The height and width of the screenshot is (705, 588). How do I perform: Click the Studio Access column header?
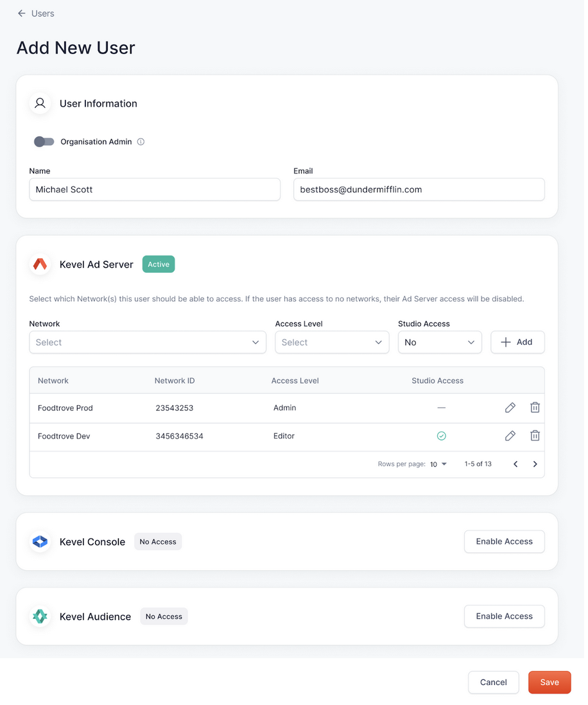pos(437,380)
